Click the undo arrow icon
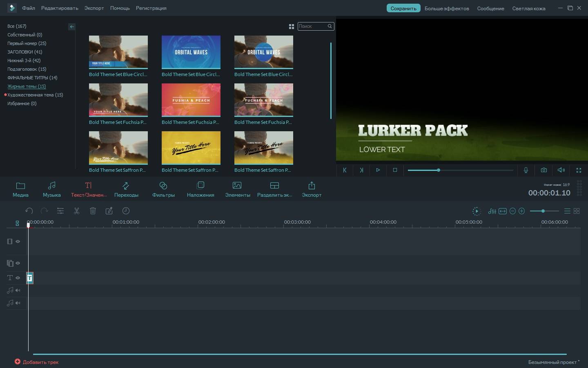This screenshot has height=368, width=588. (x=29, y=211)
